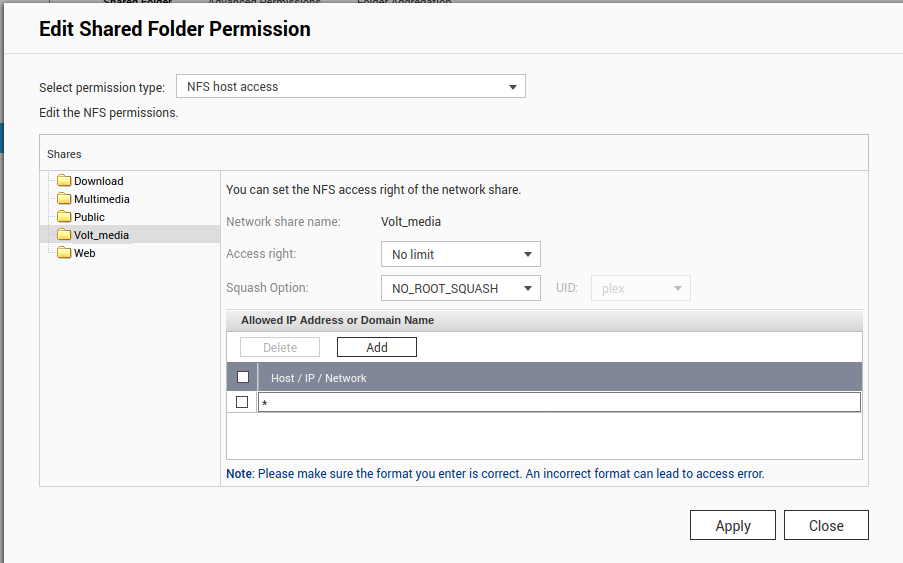Expand the Access right dropdown
Screen dimensions: 903x563
pos(461,254)
